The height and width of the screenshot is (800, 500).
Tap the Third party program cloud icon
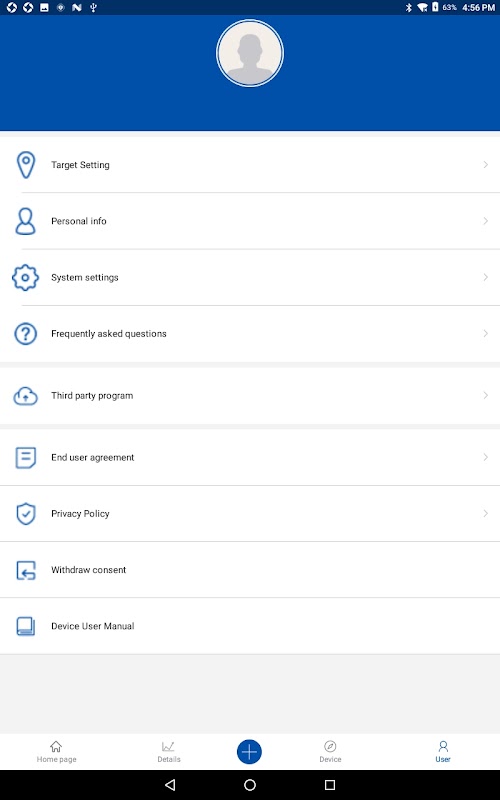pyautogui.click(x=26, y=396)
